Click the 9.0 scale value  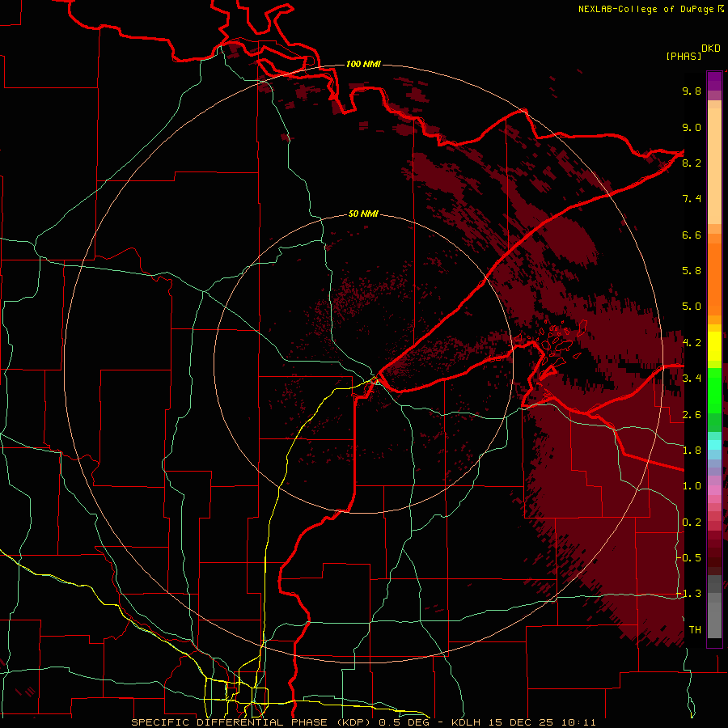click(x=692, y=127)
